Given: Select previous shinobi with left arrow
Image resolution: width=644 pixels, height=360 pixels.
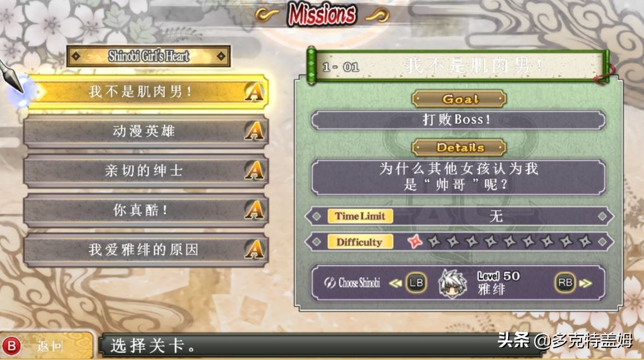Looking at the screenshot, I should (395, 283).
